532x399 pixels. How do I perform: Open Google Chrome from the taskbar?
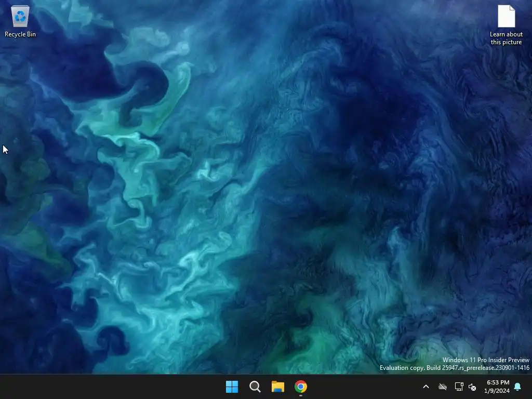click(301, 387)
